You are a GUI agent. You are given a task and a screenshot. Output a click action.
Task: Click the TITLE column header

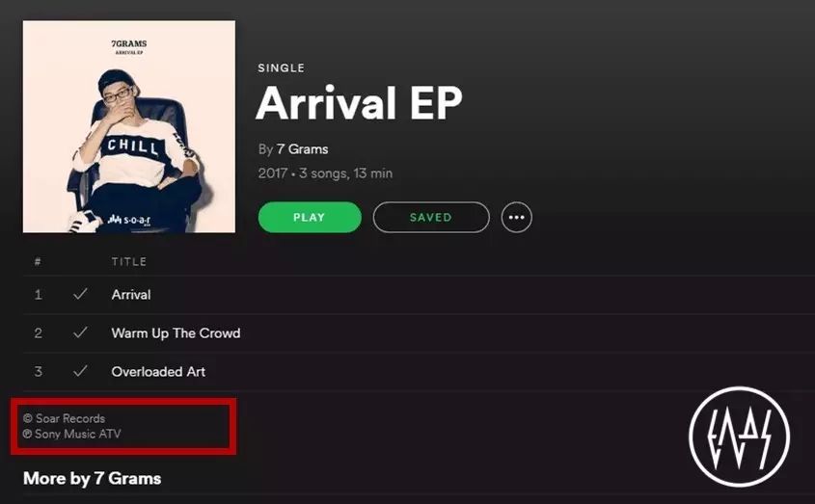coord(129,262)
